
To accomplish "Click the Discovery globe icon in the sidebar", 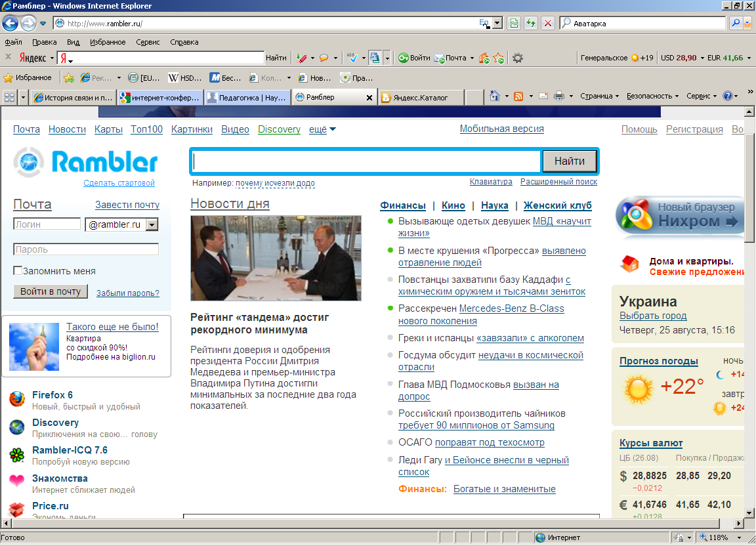I will coord(17,427).
